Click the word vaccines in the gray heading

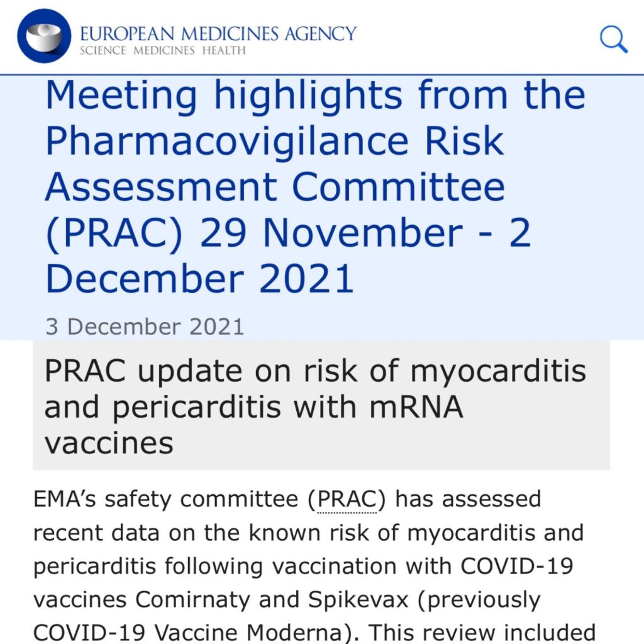click(x=108, y=443)
